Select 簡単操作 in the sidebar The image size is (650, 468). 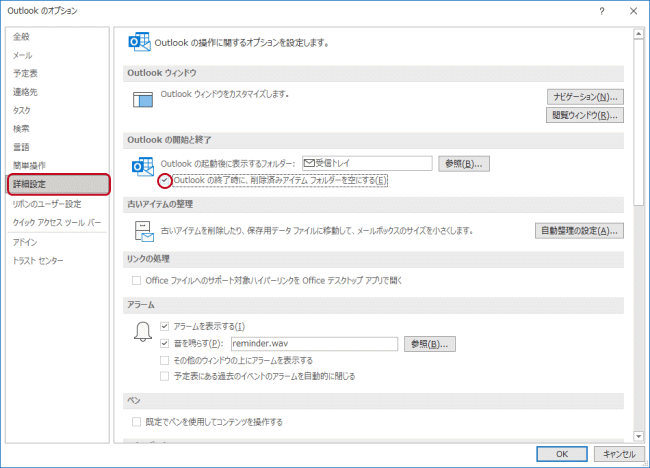point(58,165)
